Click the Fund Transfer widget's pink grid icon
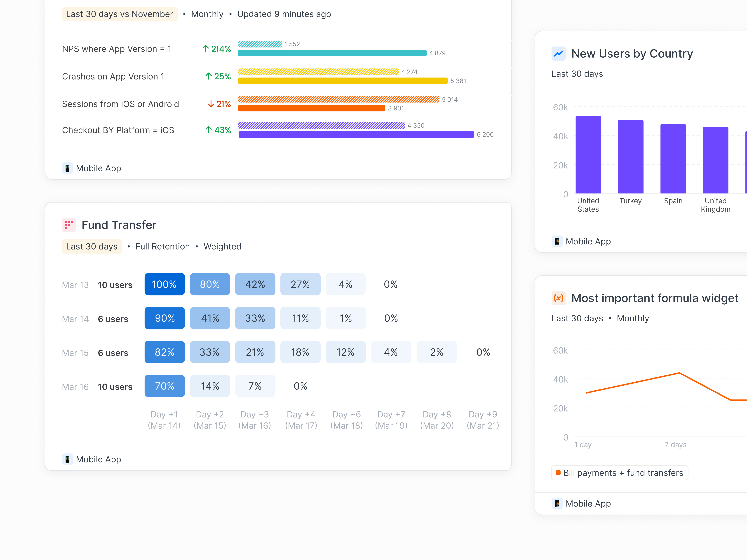Viewport: 747px width, 560px height. (x=69, y=225)
